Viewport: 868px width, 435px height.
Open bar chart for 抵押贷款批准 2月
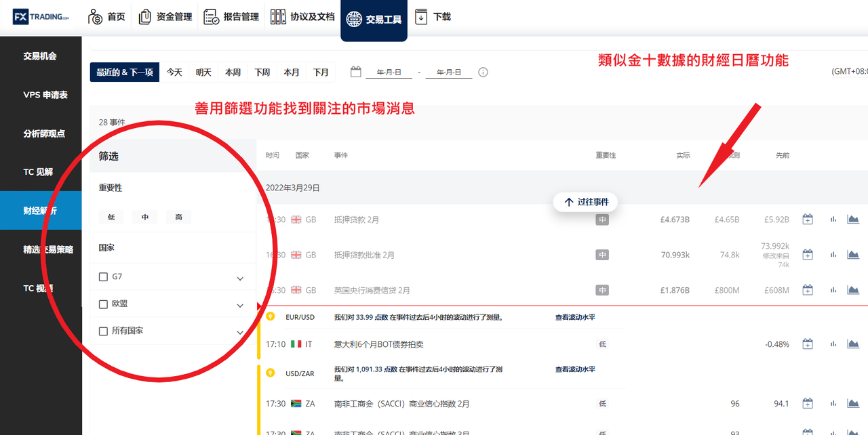(x=833, y=255)
